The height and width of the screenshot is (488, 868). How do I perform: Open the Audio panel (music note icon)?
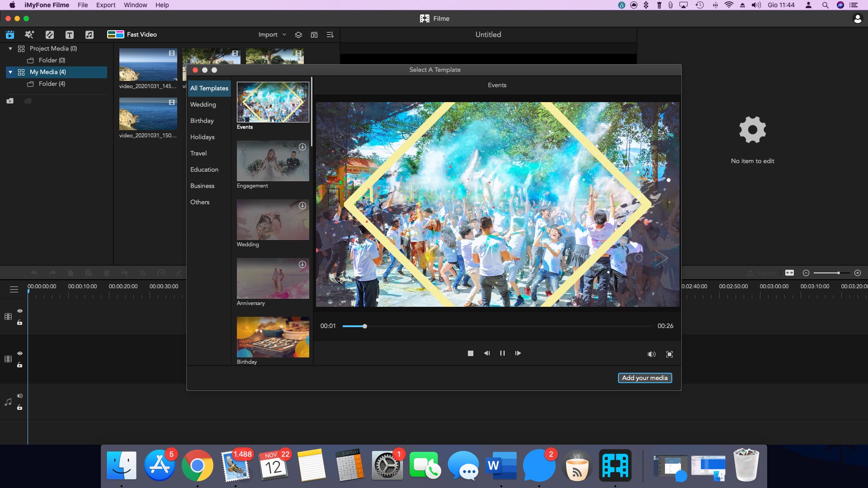[x=90, y=34]
